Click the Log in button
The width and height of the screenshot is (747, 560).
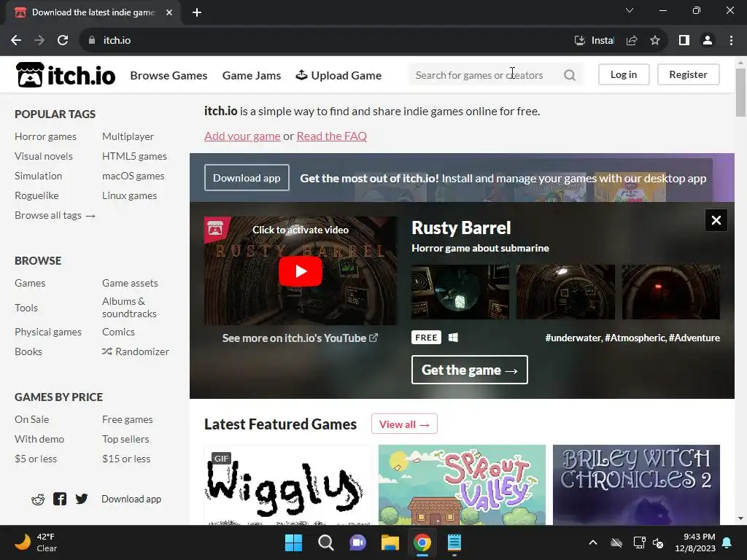(x=624, y=75)
